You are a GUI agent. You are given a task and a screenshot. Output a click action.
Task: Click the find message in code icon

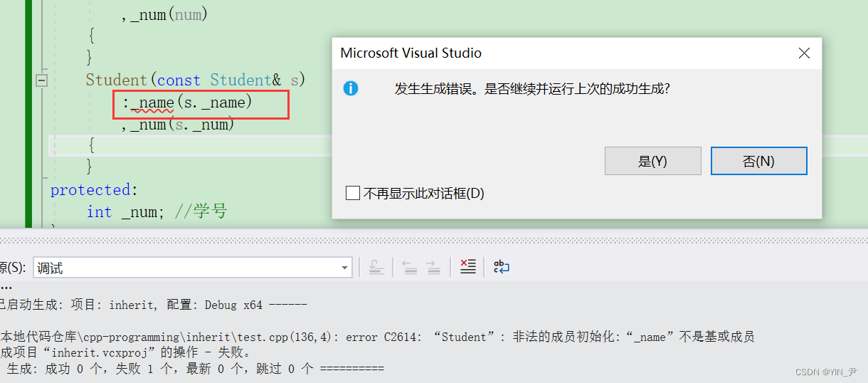point(376,267)
